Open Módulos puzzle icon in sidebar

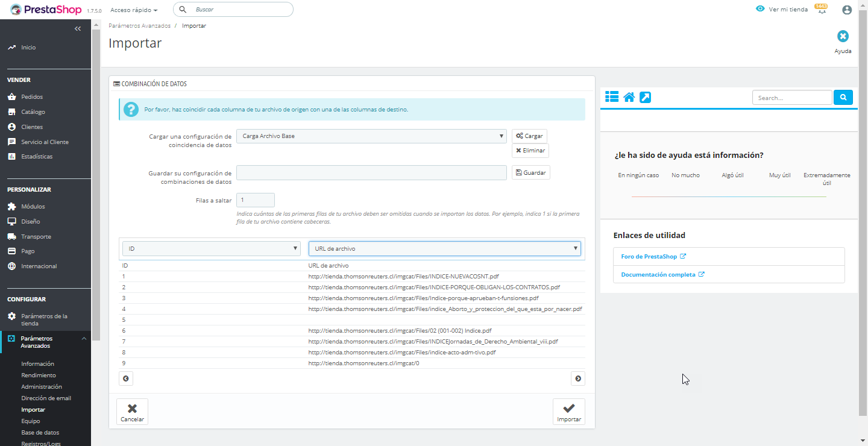[11, 207]
